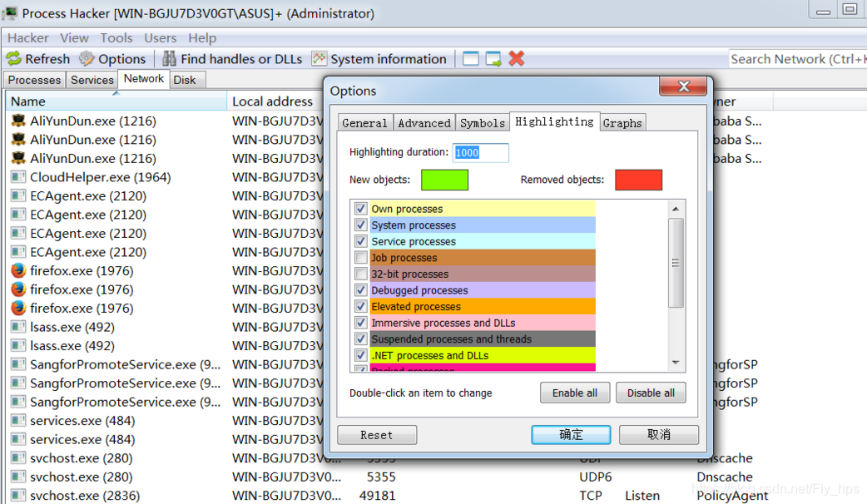Click the UDP6 protocol cell
Viewport: 867px width, 504px height.
(596, 477)
